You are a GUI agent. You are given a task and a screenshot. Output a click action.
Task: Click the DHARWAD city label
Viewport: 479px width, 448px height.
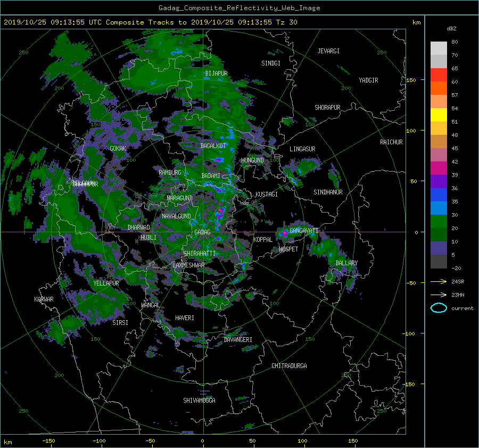139,227
